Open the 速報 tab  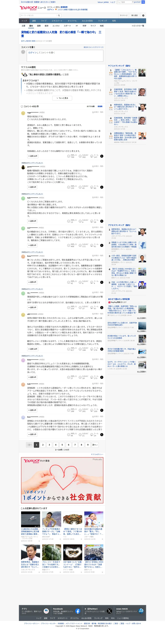click(x=34, y=21)
